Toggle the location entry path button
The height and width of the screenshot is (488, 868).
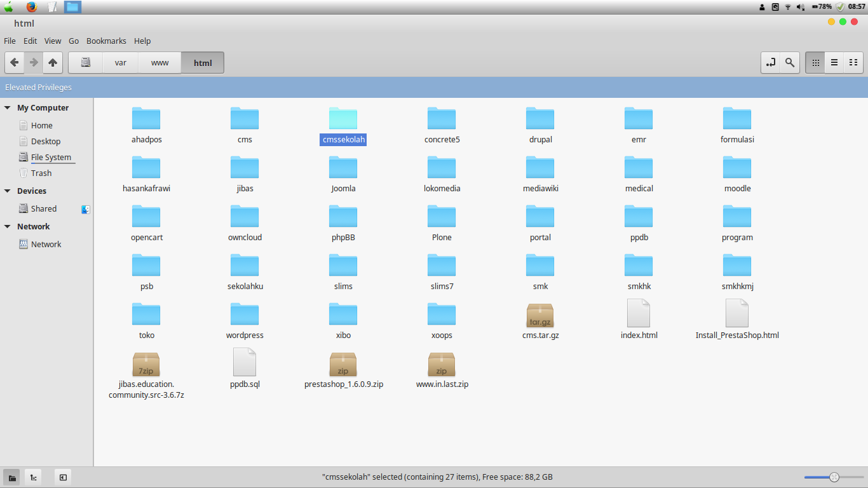click(771, 63)
